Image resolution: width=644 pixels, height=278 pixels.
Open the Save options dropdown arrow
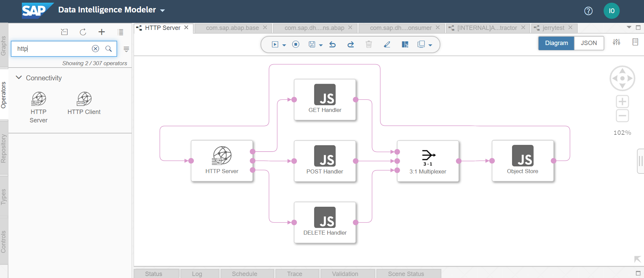[x=321, y=45]
